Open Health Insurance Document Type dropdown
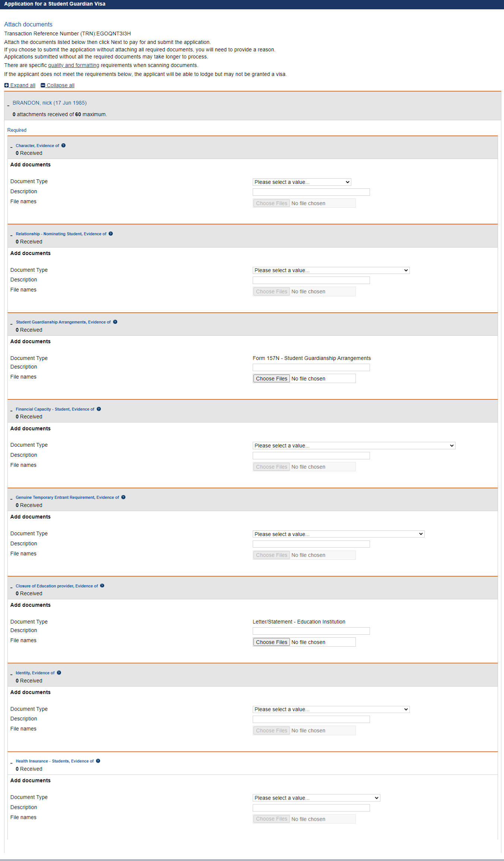 [x=316, y=798]
